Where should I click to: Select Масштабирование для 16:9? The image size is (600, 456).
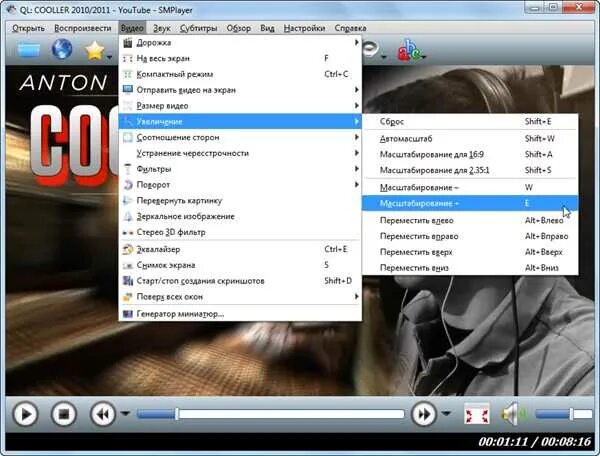click(x=470, y=155)
